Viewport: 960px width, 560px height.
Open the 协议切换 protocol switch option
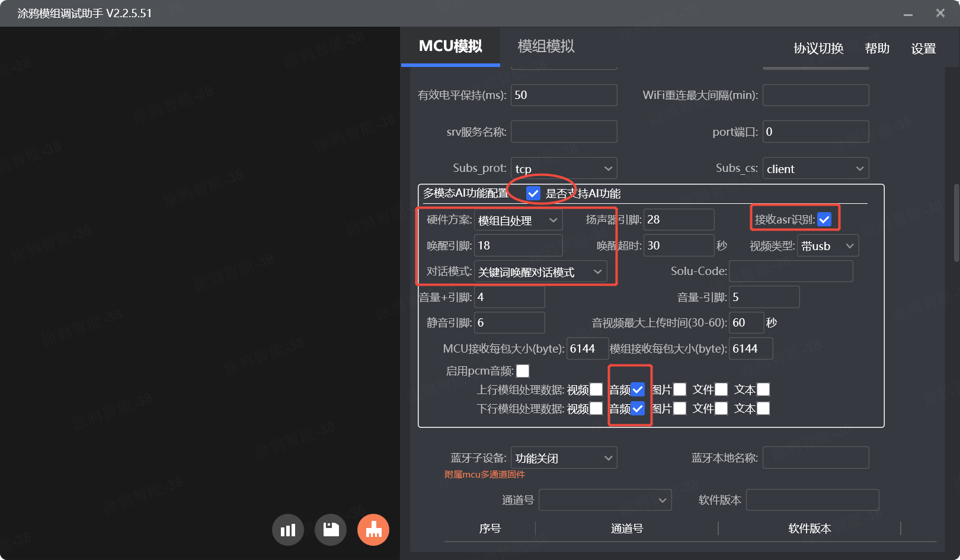(817, 49)
